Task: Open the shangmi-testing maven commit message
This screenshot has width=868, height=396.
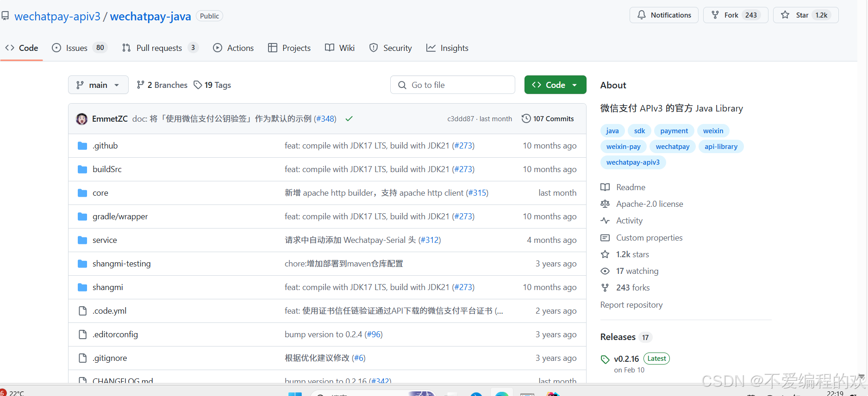Action: tap(344, 264)
